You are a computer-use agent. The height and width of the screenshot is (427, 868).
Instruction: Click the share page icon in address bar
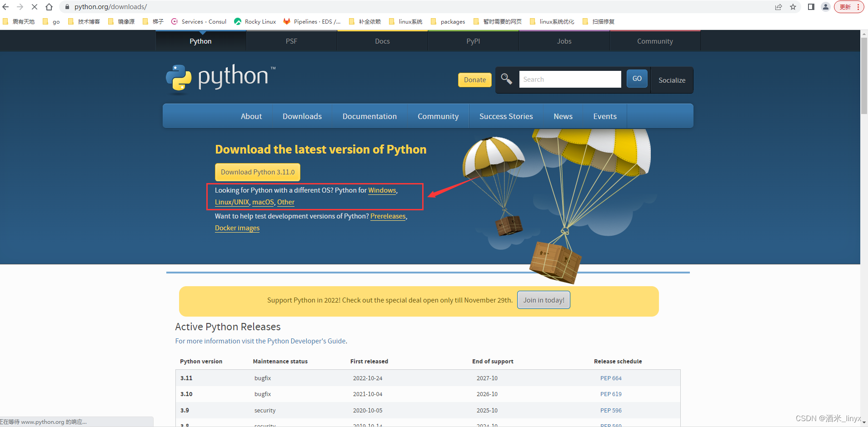[778, 7]
